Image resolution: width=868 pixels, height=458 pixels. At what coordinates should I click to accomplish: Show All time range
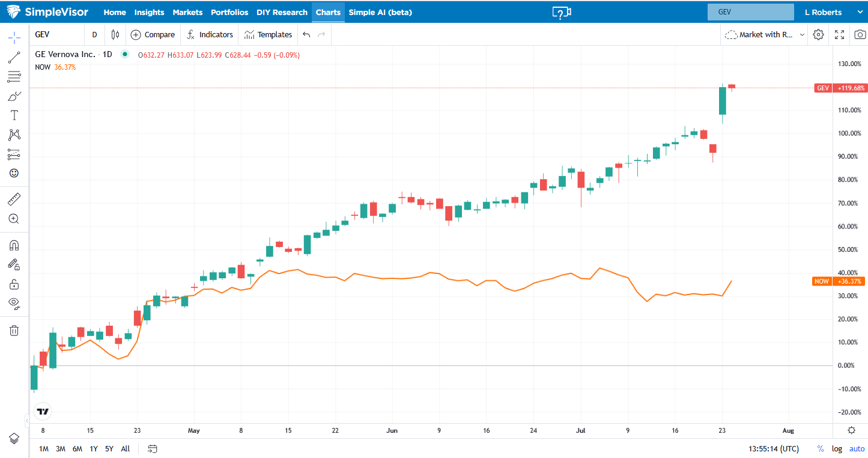click(x=125, y=448)
